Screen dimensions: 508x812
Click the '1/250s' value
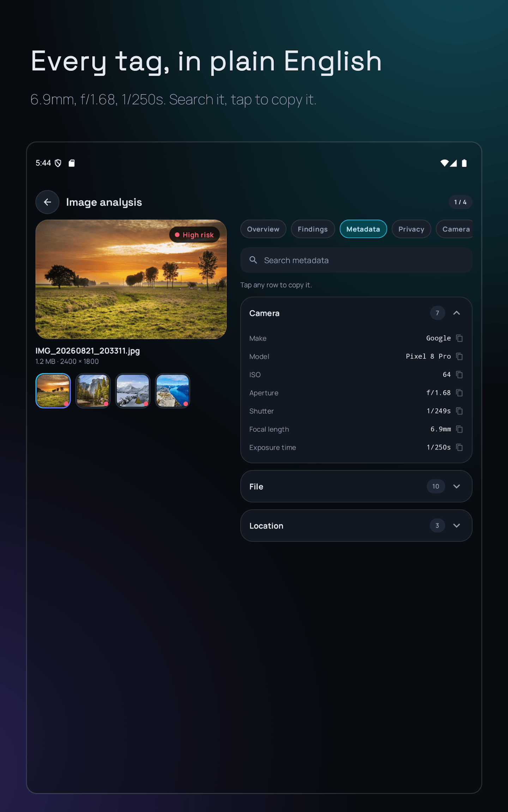pyautogui.click(x=439, y=447)
